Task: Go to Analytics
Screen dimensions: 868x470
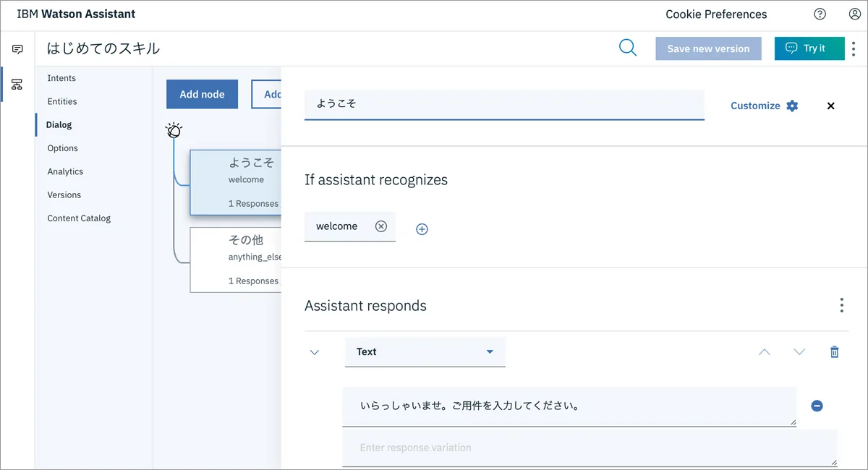Action: (x=65, y=171)
